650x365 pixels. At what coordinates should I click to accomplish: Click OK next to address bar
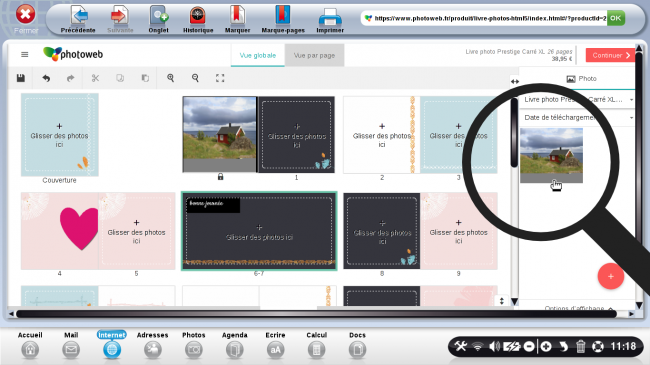616,18
